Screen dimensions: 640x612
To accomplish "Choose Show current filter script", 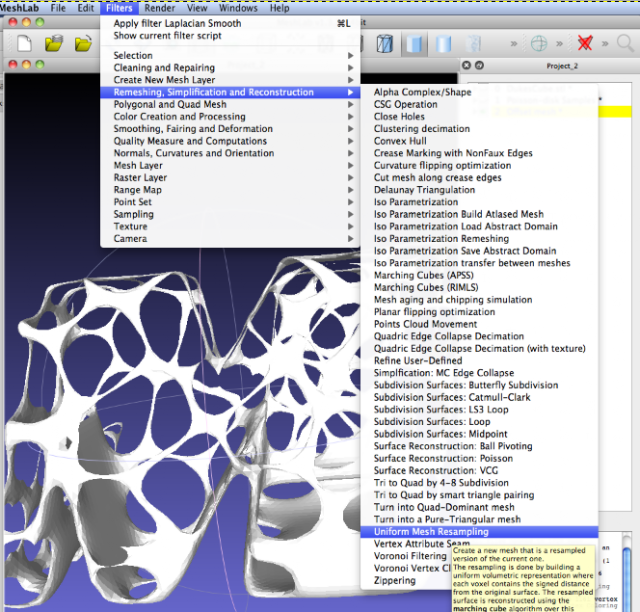I will (230, 36).
